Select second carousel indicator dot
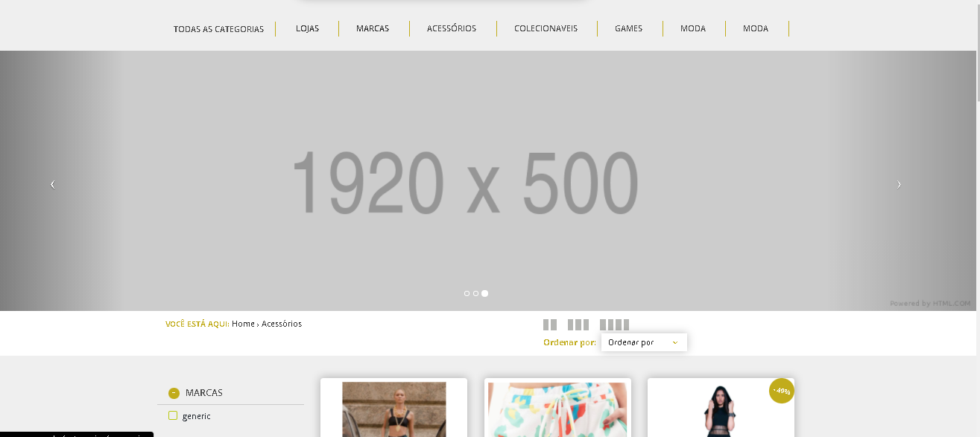Viewport: 980px width, 437px height. (475, 293)
